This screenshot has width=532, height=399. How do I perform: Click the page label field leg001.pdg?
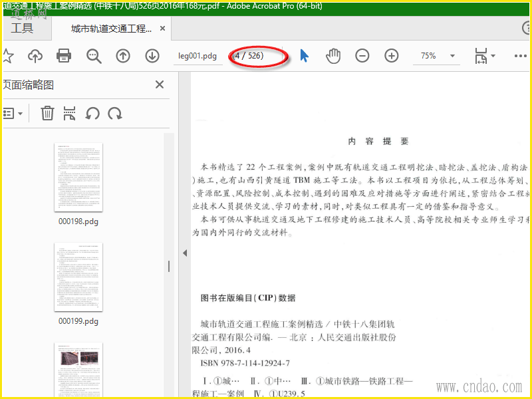198,56
